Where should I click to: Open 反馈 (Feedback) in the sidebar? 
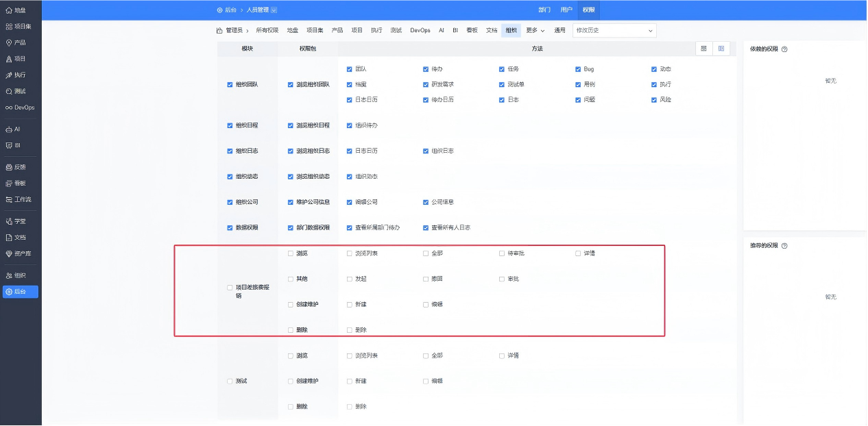pos(17,166)
